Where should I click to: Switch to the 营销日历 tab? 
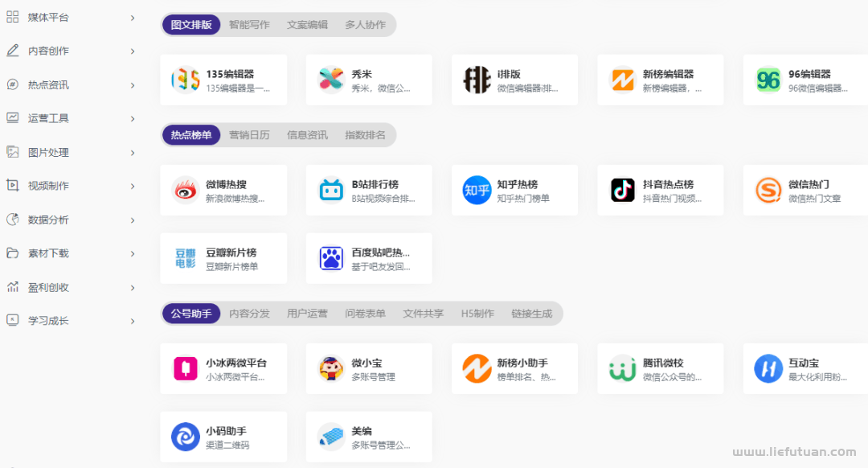coord(249,134)
